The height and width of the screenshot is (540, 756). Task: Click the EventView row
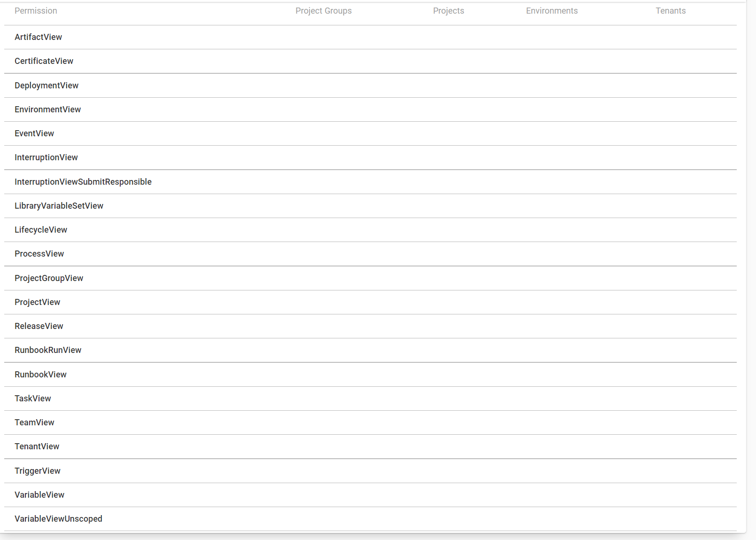pos(34,133)
